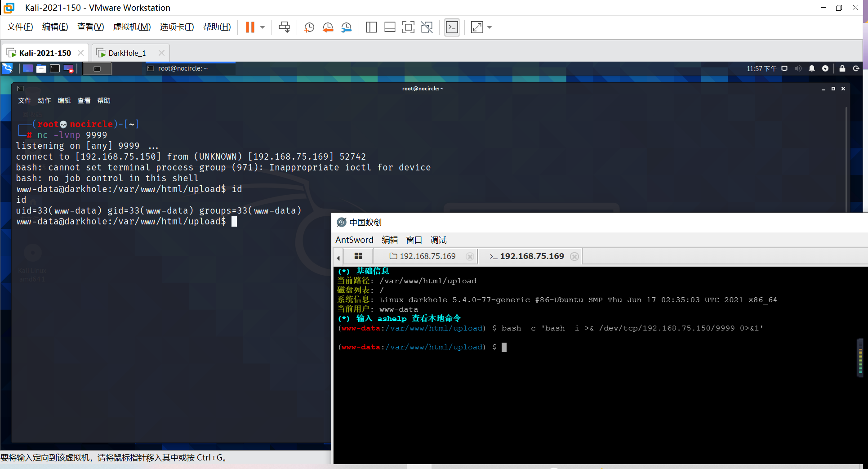Open the terminal 查看 menu
Viewport: 868px width, 469px height.
point(84,100)
